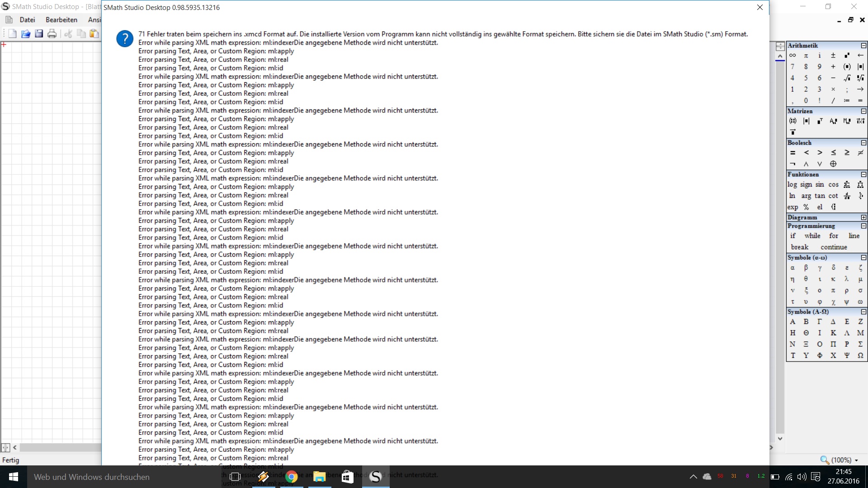Insert the XOR Boolean operator
Viewport: 868px width, 488px height.
pyautogui.click(x=833, y=164)
